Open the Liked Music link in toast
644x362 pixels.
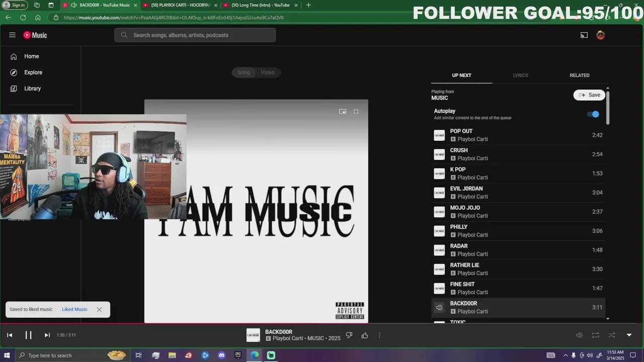[74, 310]
